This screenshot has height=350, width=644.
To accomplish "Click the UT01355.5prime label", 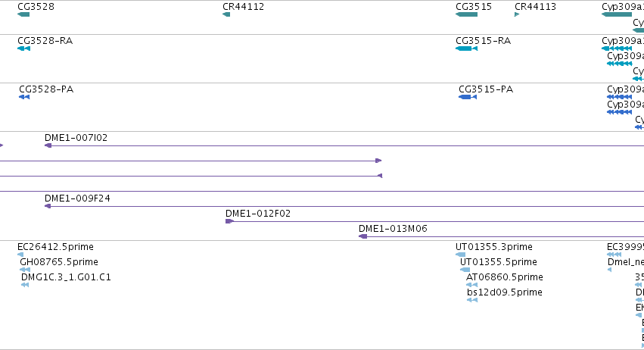I will pyautogui.click(x=499, y=262).
